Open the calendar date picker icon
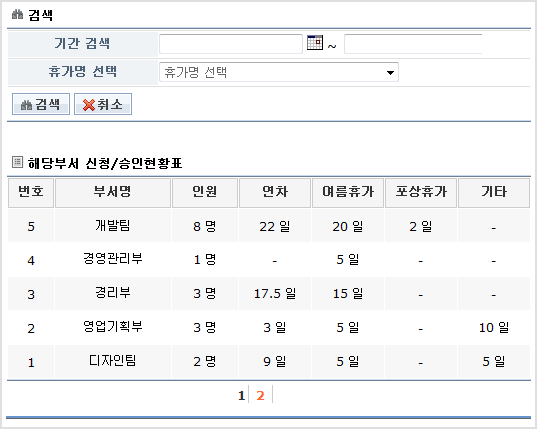The width and height of the screenshot is (537, 429). coord(315,43)
